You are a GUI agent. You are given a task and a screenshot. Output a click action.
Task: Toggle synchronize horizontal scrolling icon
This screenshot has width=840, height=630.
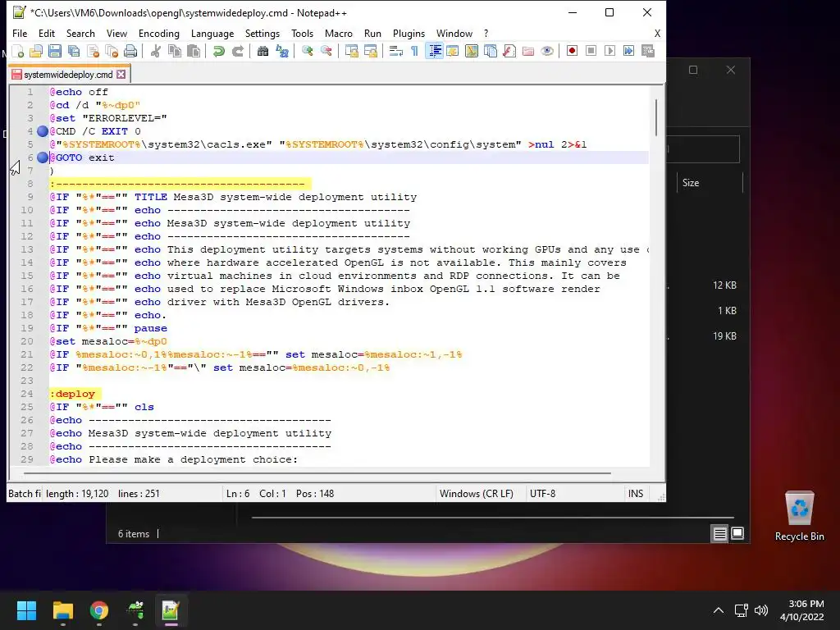click(x=370, y=52)
